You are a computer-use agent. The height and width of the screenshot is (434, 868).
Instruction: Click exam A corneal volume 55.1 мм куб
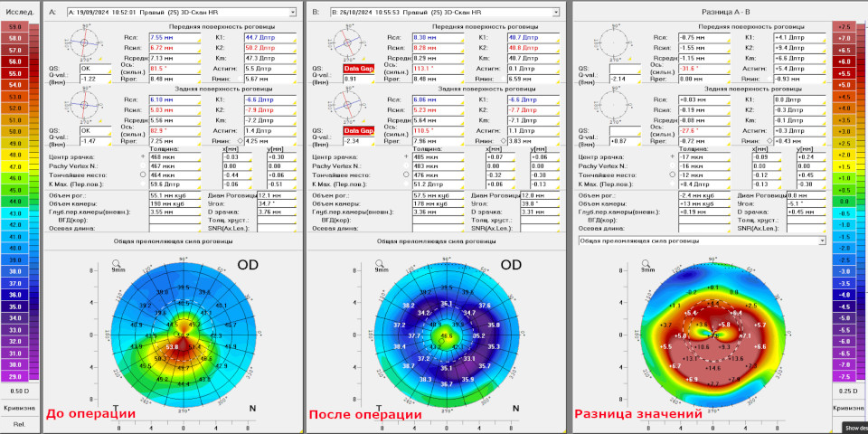175,195
